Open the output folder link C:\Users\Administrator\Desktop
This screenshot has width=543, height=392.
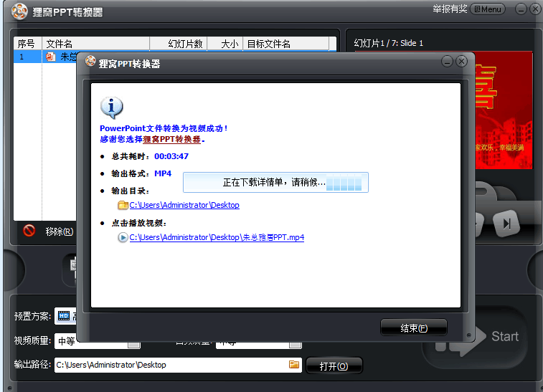[184, 205]
